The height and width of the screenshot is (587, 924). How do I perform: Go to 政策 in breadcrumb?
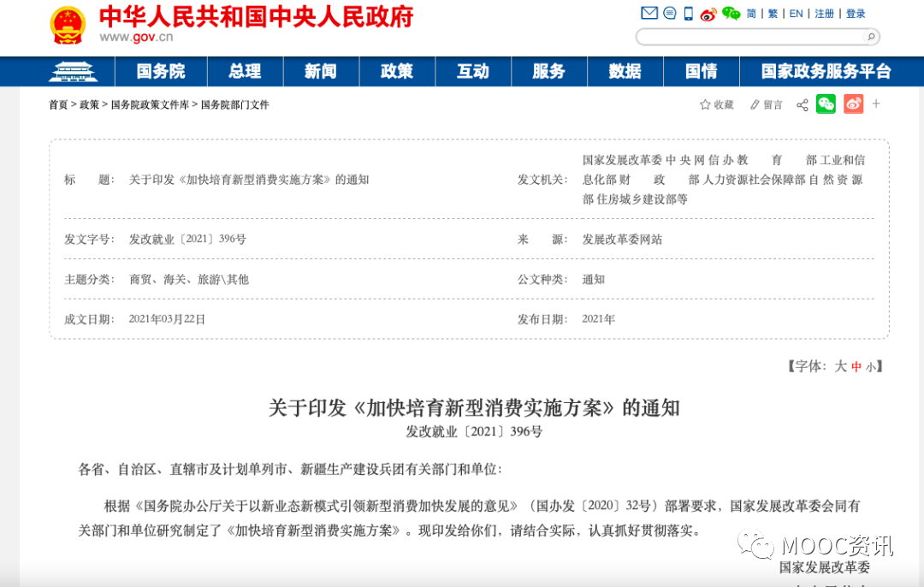90,105
